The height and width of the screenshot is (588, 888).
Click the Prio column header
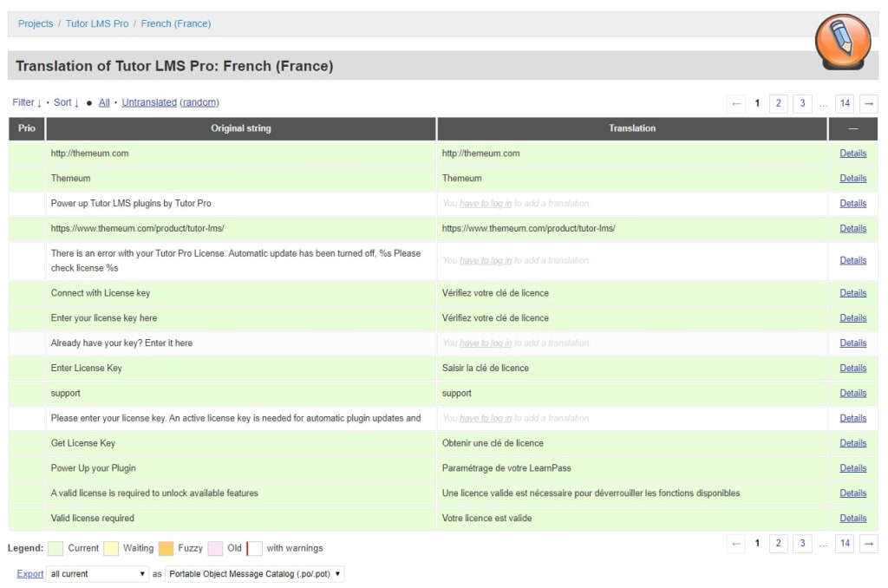(27, 128)
